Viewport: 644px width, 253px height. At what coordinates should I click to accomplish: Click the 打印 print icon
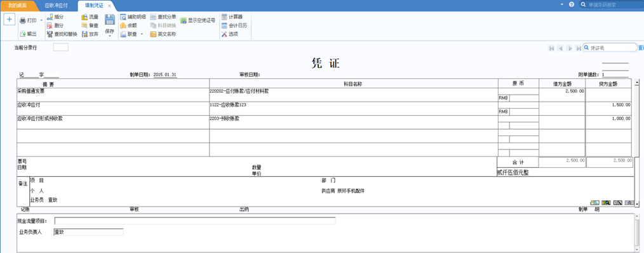pyautogui.click(x=23, y=20)
